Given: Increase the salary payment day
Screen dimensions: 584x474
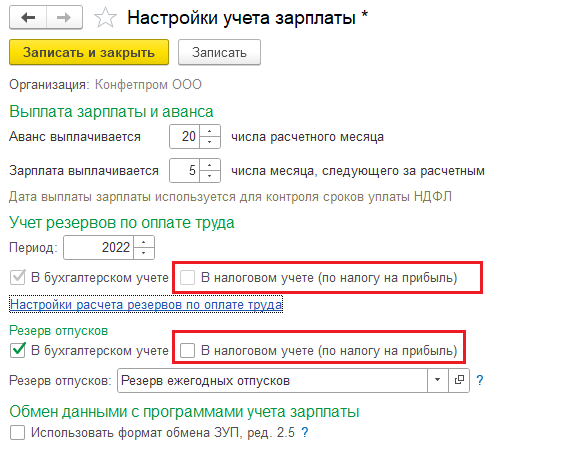Looking at the screenshot, I should pyautogui.click(x=210, y=165).
